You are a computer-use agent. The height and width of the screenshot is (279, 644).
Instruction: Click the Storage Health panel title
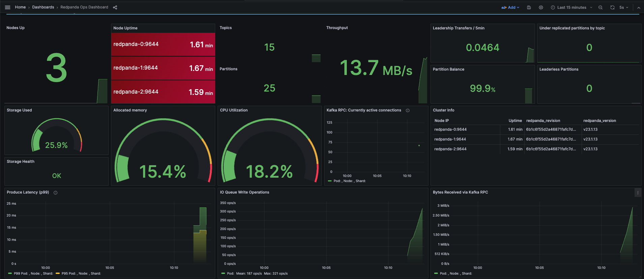pyautogui.click(x=21, y=161)
